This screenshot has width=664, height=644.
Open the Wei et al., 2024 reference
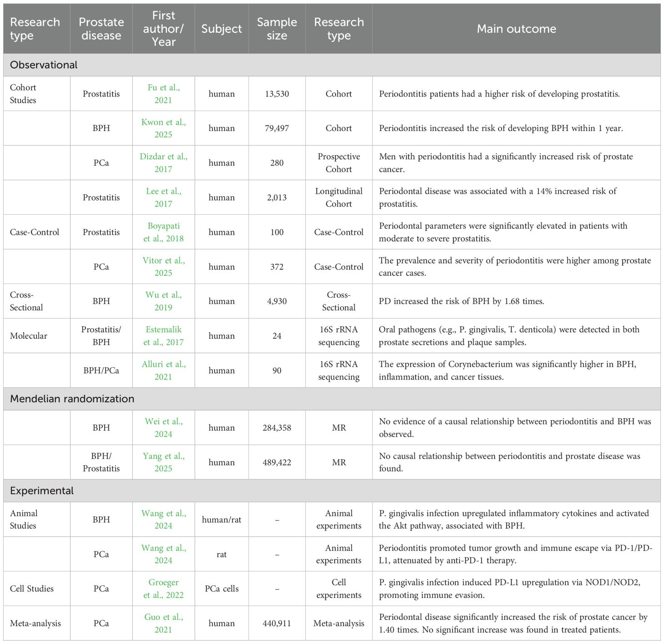coord(163,428)
